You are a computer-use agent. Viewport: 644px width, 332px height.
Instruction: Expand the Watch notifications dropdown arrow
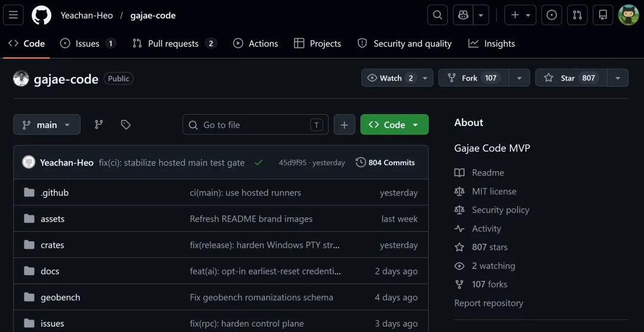point(425,78)
